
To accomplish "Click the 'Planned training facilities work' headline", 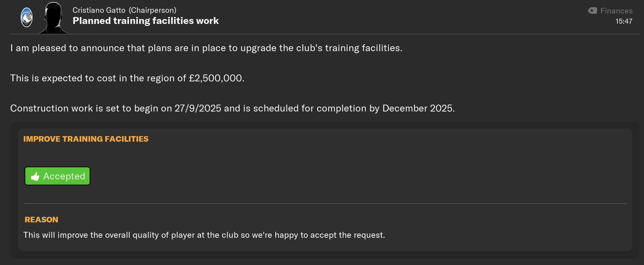I will pos(145,21).
